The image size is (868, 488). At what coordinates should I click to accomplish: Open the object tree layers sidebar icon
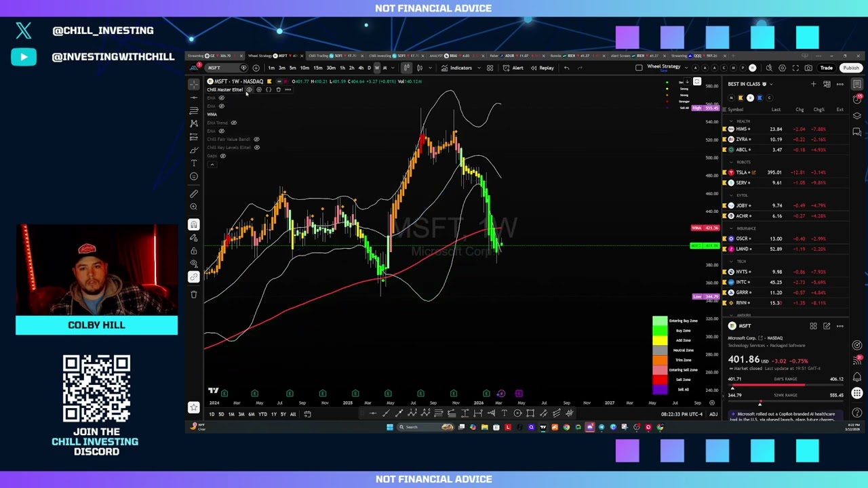(x=857, y=116)
